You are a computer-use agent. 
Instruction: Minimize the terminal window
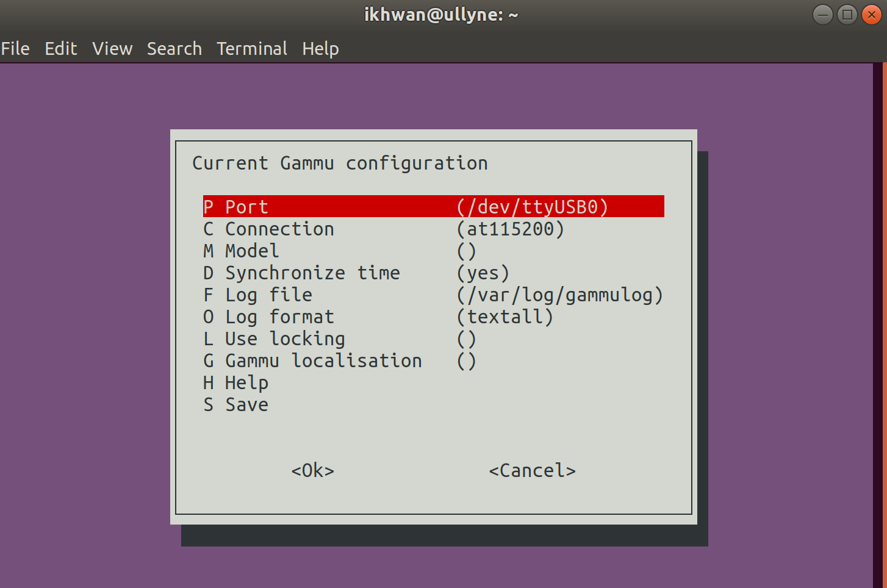(822, 15)
